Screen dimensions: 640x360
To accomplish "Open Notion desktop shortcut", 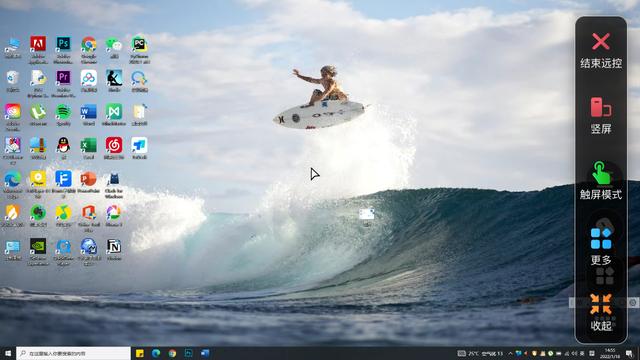I will tap(114, 249).
